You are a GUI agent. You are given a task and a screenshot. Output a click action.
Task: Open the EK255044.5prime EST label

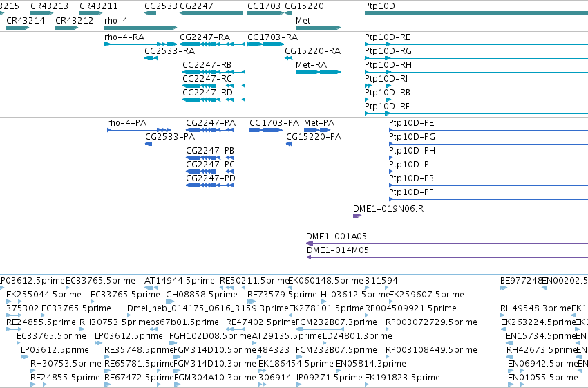[x=44, y=294]
